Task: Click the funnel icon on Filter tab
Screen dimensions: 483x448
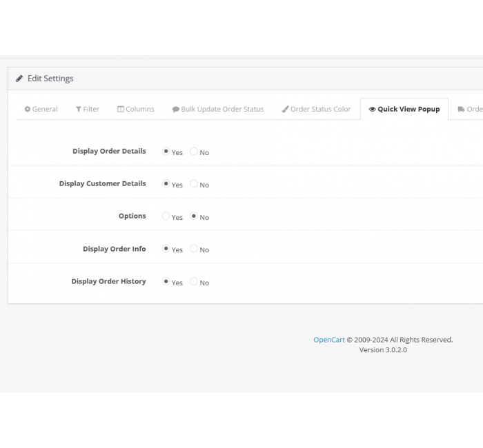Action: tap(79, 109)
